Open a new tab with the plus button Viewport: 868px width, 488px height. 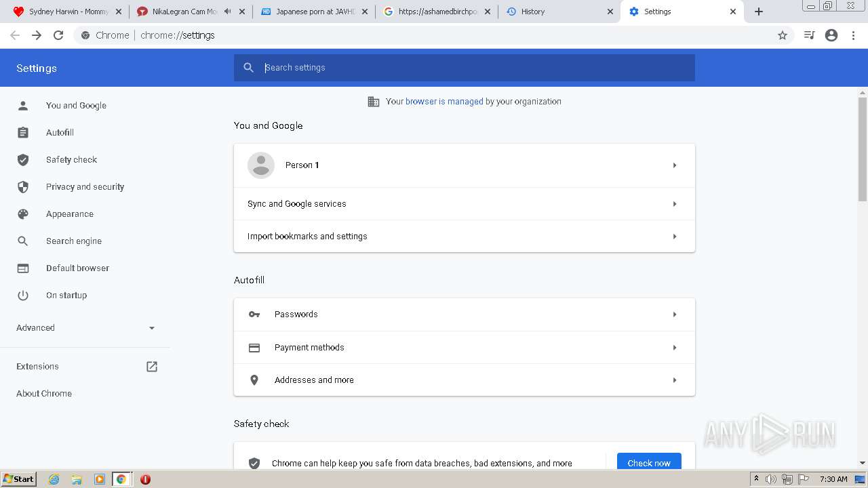(x=759, y=12)
